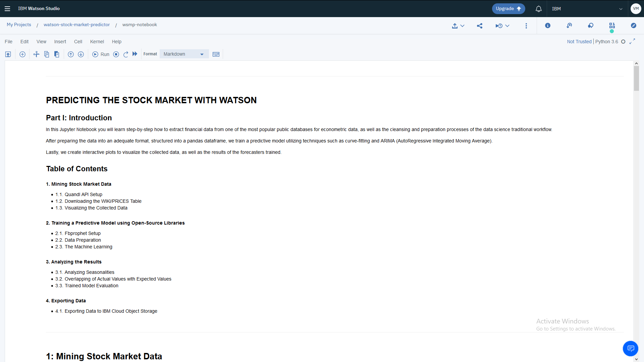The height and width of the screenshot is (362, 644).
Task: Insert a cell with the plus icon
Action: (22, 54)
